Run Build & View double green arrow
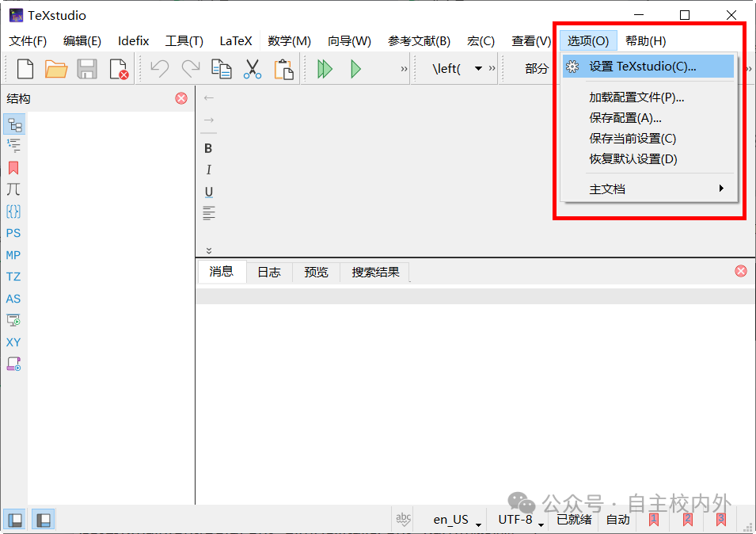The image size is (756, 534). click(x=325, y=69)
